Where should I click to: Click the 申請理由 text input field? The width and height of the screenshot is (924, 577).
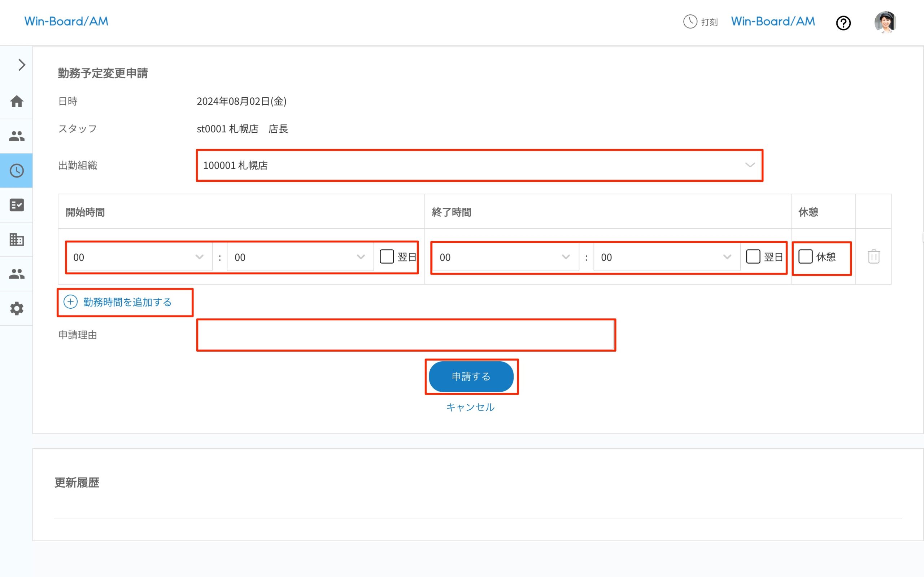[406, 335]
